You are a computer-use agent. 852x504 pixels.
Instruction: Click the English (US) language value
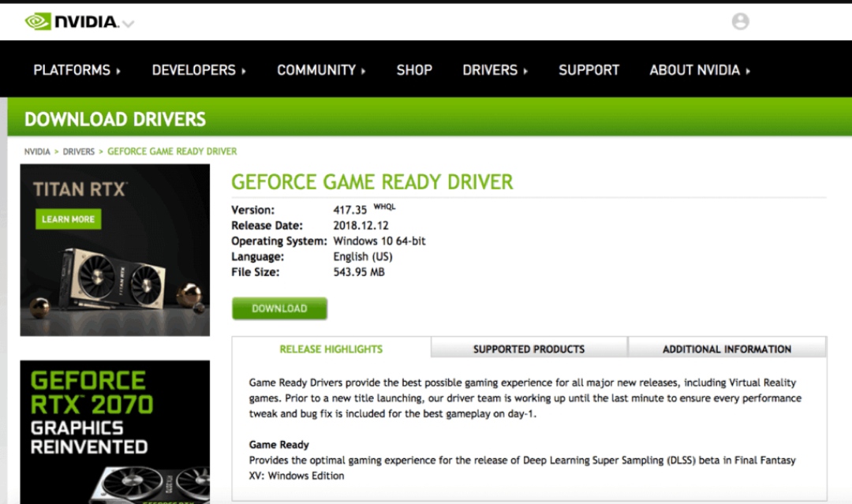pos(362,256)
